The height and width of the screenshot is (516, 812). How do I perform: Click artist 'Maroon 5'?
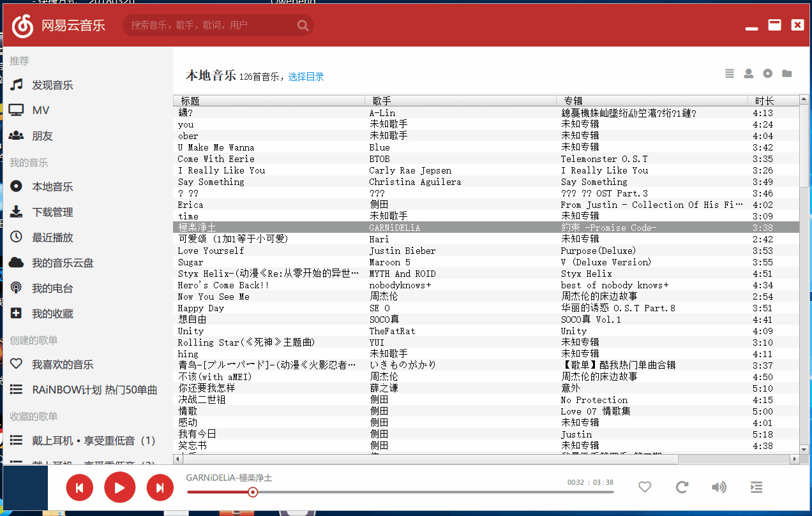click(x=389, y=262)
